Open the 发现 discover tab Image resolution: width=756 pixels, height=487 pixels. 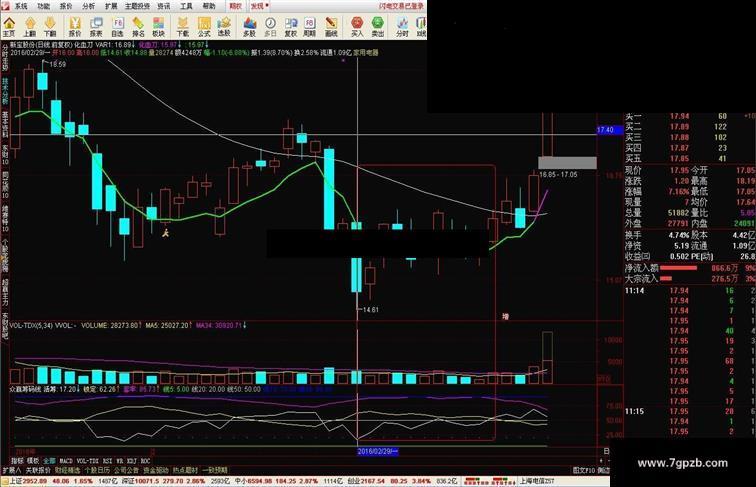pos(259,6)
